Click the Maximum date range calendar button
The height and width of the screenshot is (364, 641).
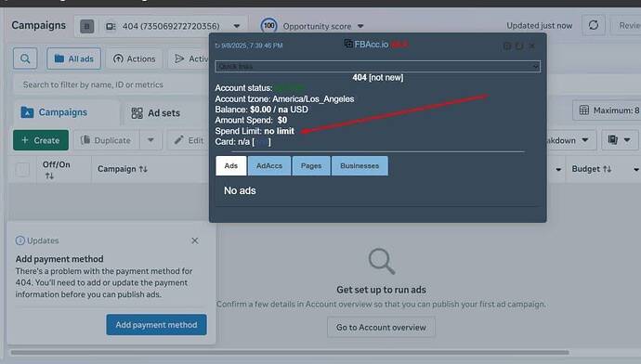click(607, 110)
